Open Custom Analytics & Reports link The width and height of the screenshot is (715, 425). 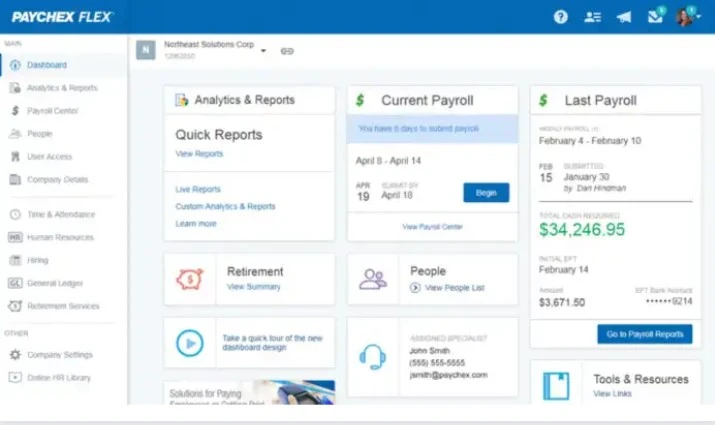pos(225,207)
